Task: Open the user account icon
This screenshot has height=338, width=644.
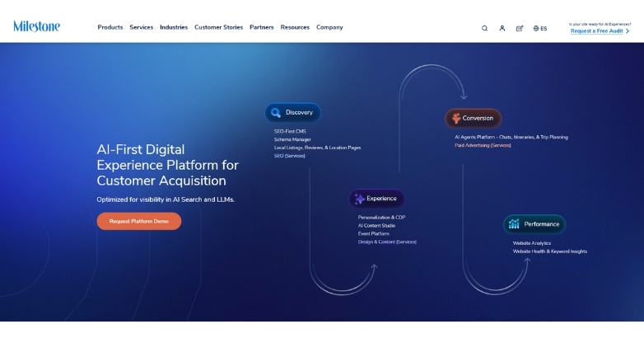Action: [502, 28]
